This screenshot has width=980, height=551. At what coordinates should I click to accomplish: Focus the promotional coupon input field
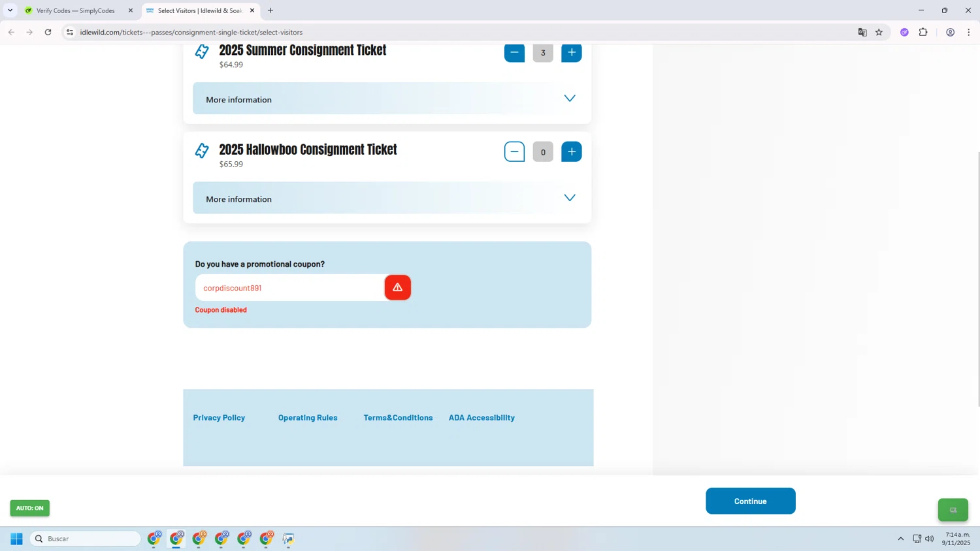[x=289, y=288]
